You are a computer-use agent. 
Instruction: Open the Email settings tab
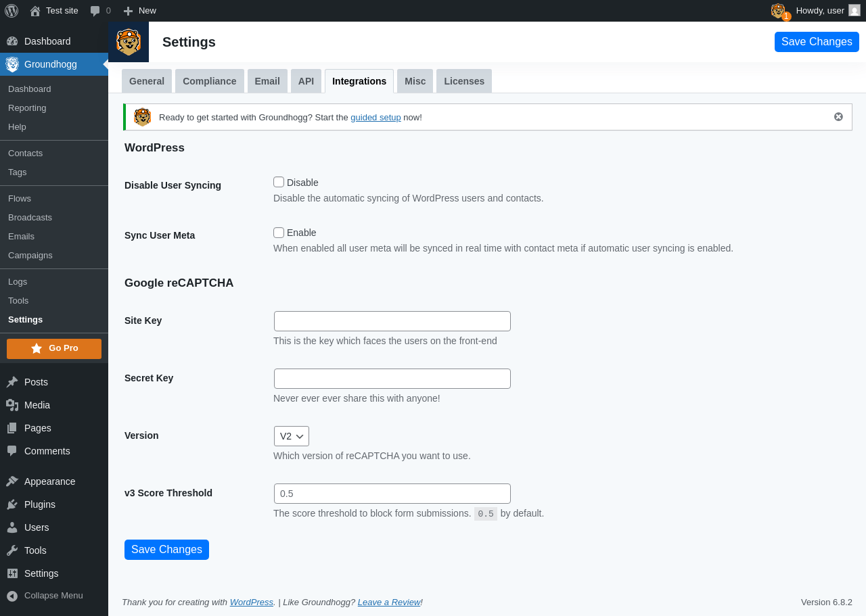tap(267, 81)
